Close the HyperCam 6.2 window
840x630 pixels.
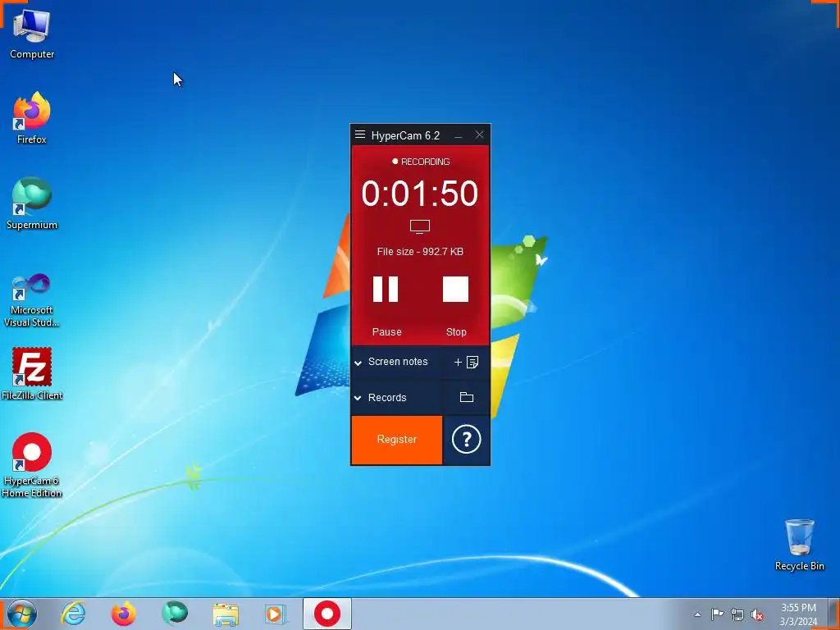pos(479,135)
